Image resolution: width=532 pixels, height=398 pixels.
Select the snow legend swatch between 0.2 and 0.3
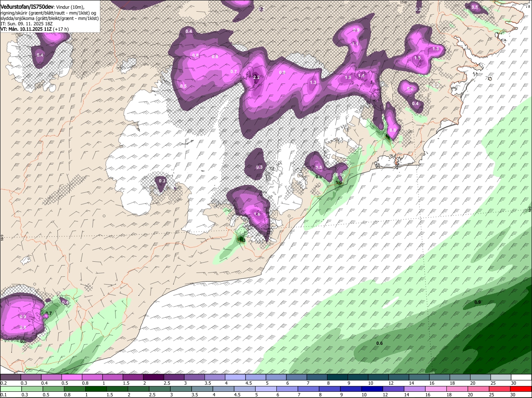point(10,377)
